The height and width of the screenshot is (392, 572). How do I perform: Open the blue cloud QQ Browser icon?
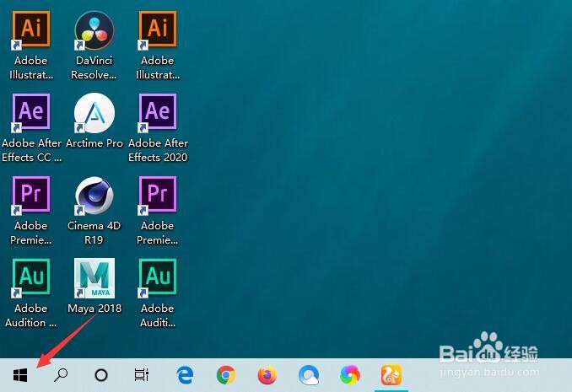tap(308, 375)
